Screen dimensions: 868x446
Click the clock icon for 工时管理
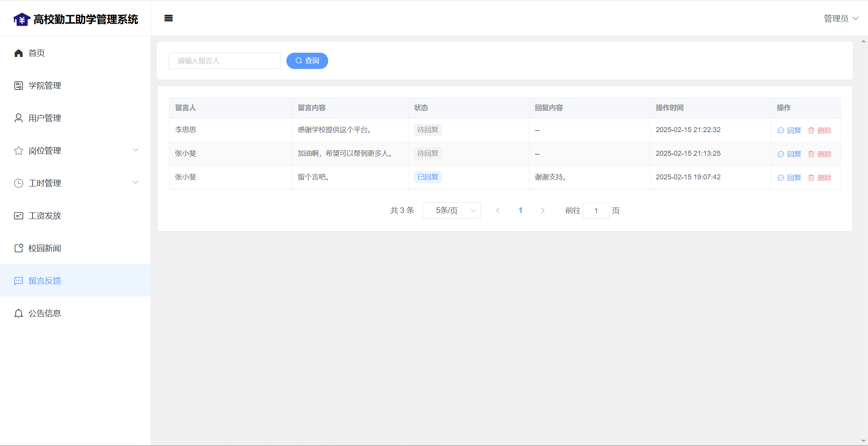19,183
